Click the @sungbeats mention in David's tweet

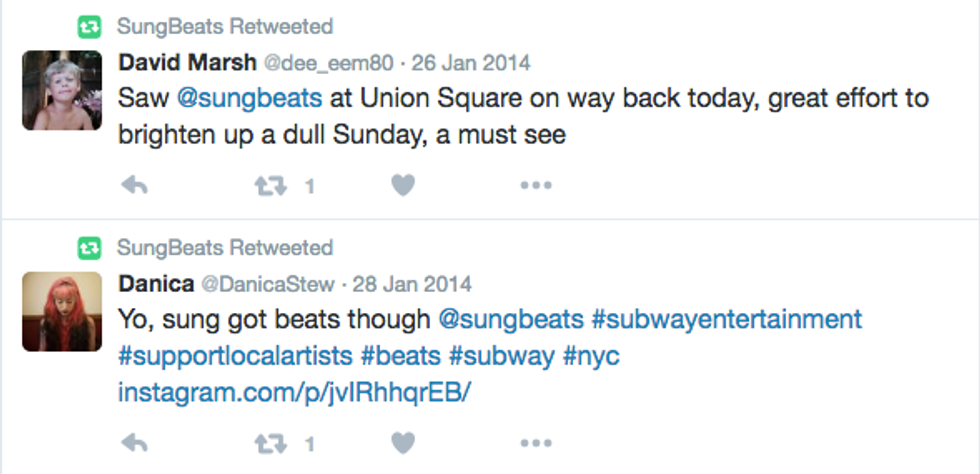coord(249,98)
